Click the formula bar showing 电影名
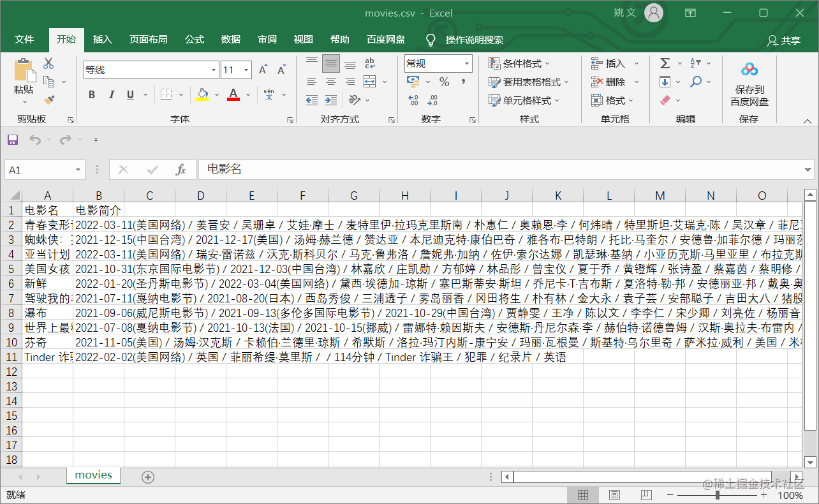This screenshot has width=819, height=504. click(x=506, y=170)
